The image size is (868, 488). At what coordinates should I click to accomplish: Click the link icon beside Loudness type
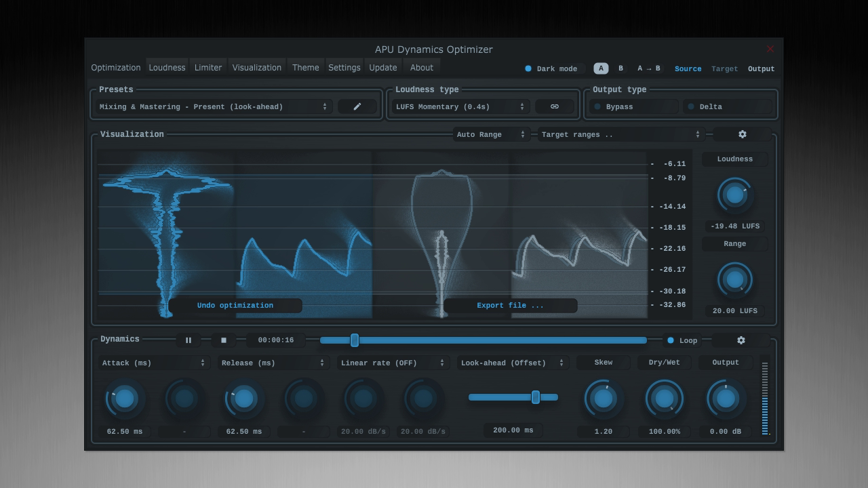click(554, 106)
